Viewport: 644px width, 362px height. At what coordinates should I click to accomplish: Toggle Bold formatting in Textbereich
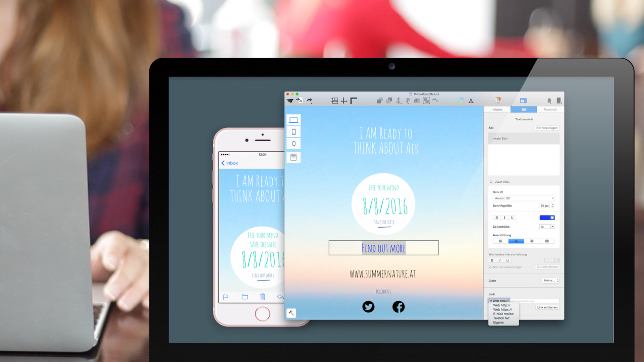(496, 217)
